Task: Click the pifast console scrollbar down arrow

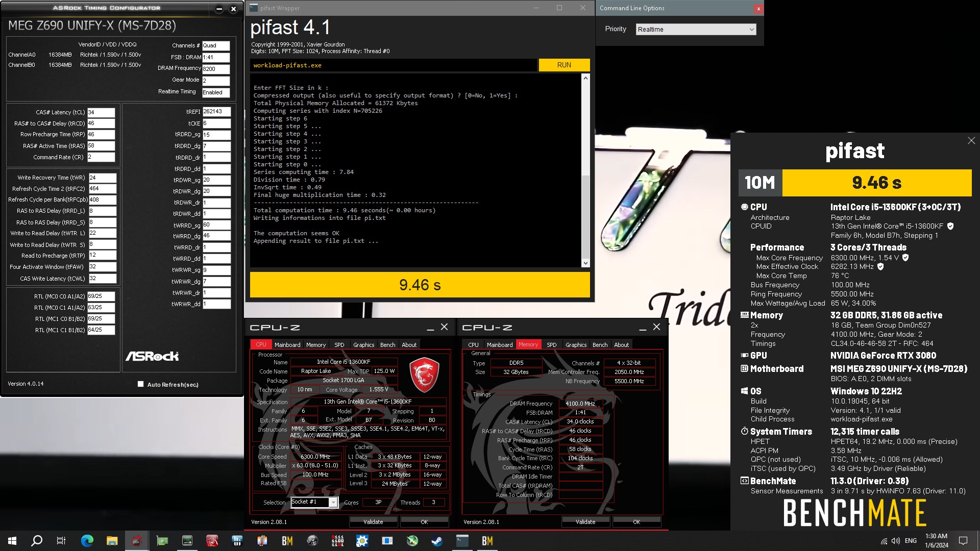Action: [x=585, y=263]
